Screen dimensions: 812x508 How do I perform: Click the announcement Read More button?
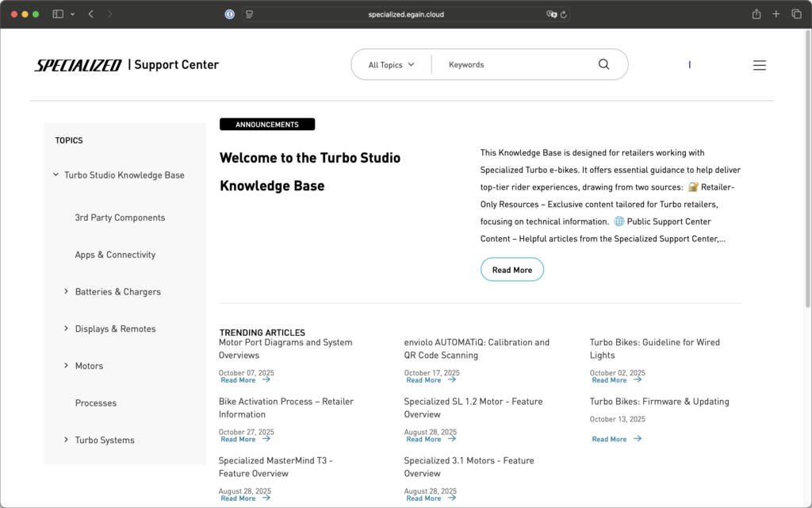tap(511, 270)
